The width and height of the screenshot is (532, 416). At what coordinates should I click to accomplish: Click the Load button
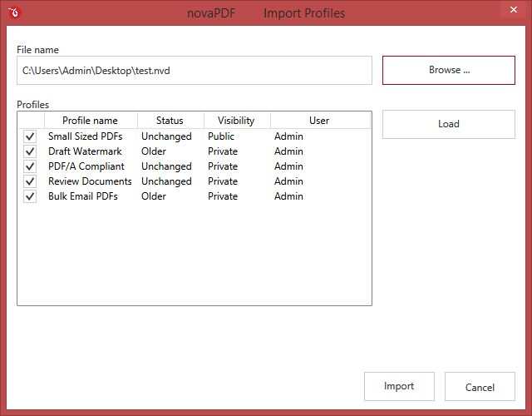coord(449,124)
